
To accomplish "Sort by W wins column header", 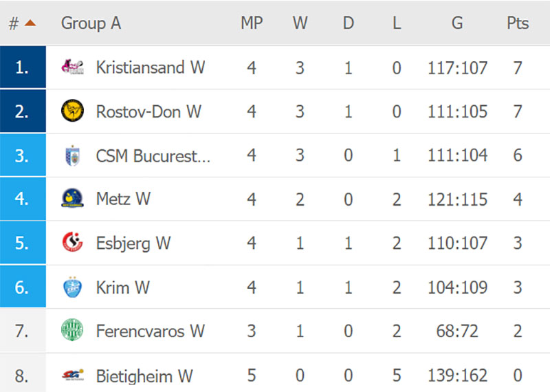I will click(300, 23).
